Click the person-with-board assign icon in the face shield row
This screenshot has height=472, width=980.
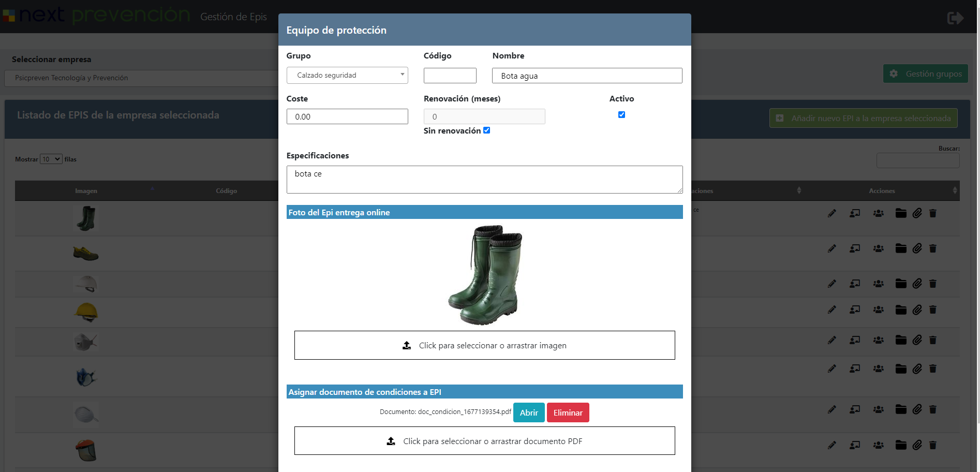[x=855, y=445]
